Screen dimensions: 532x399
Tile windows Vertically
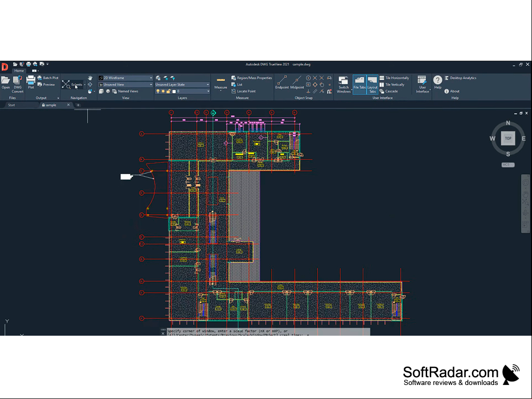[x=392, y=85]
